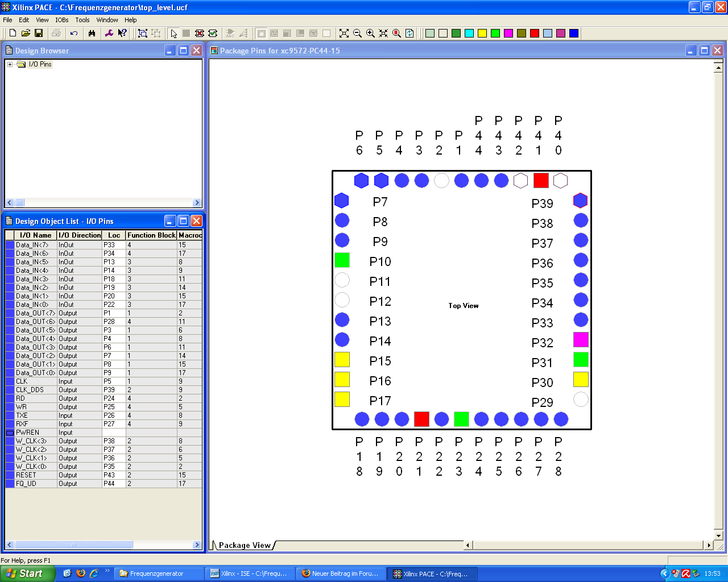Select the white hexagon pin P40
This screenshot has width=728, height=582.
pyautogui.click(x=561, y=181)
